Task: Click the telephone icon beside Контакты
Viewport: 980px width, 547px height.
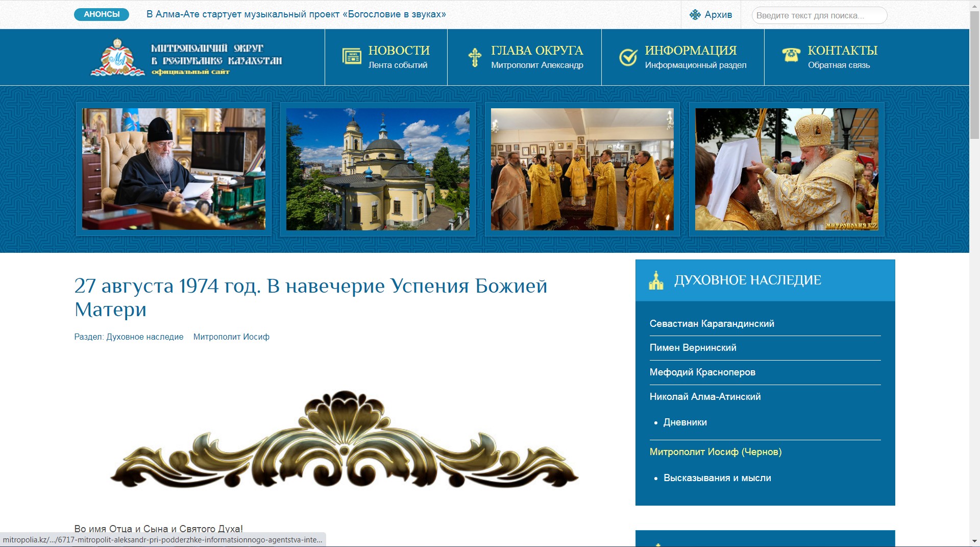Action: pos(791,54)
